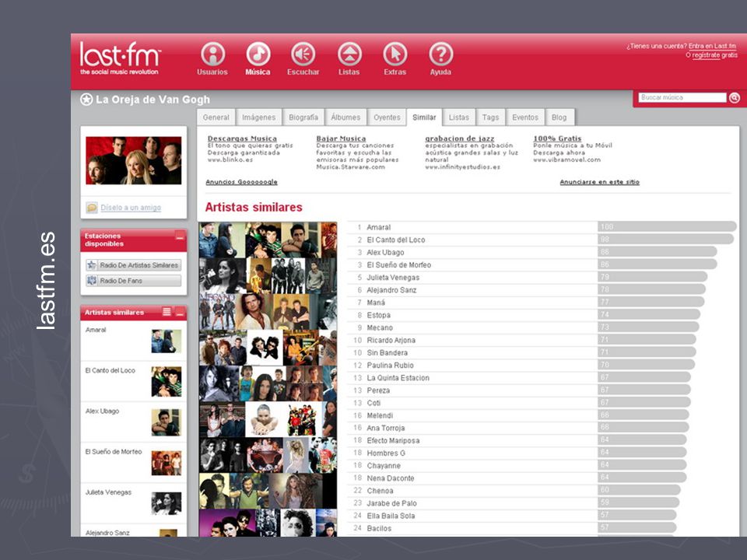Open grabacion de jazz ad link

point(460,138)
